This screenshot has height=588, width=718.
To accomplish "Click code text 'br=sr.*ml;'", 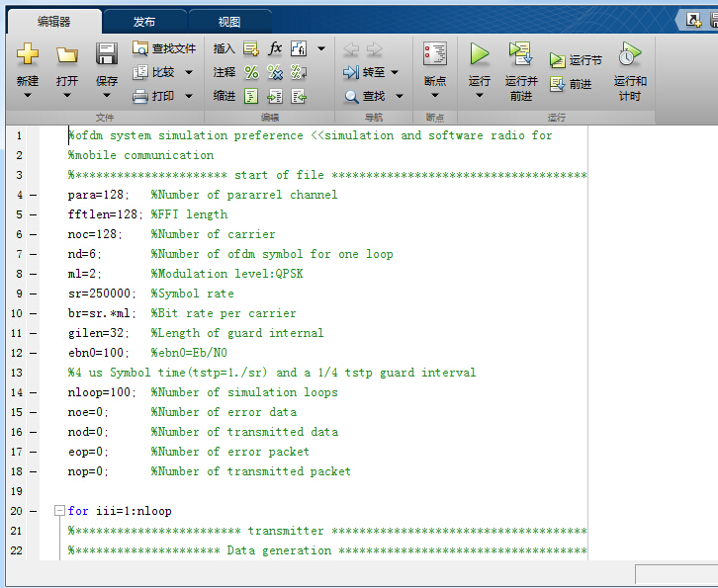I will (102, 313).
